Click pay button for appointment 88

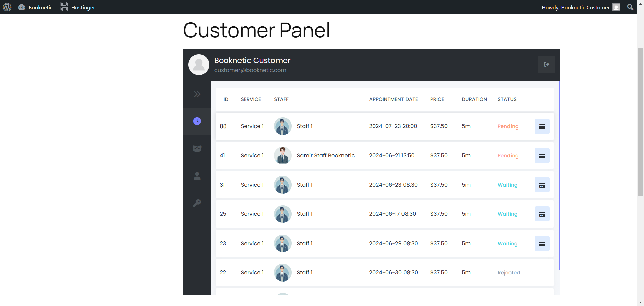(542, 126)
